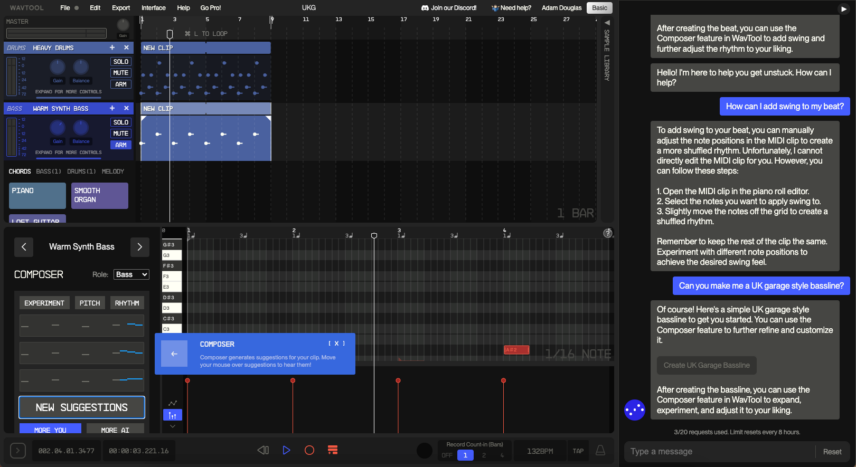Open the Help menu
This screenshot has height=467, width=856.
[x=183, y=8]
